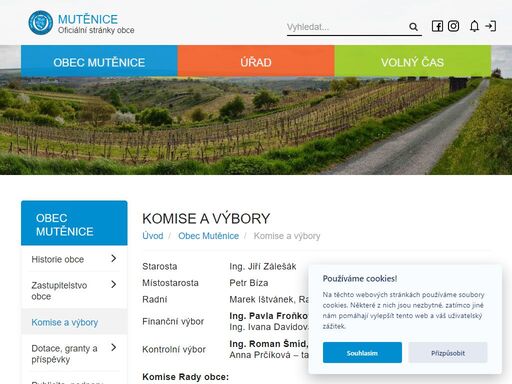This screenshot has width=512, height=384.
Task: Expand Dotace, granty a příspěvky chevron
Action: click(114, 347)
